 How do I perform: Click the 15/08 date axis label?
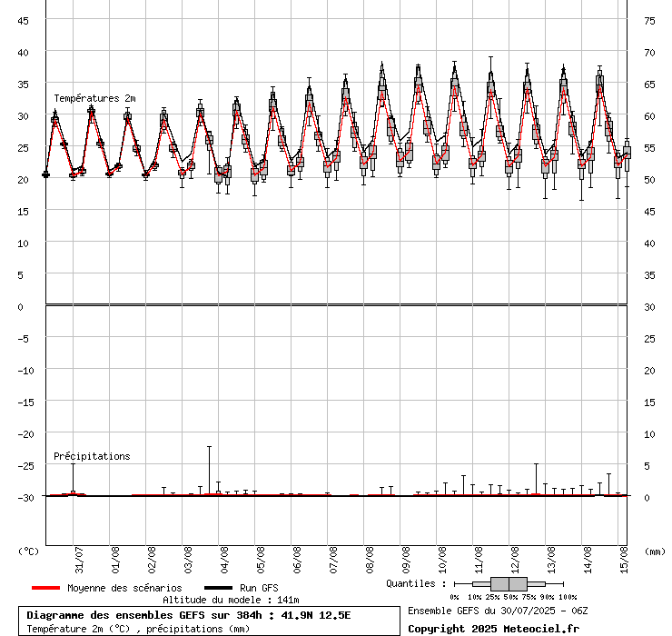click(x=625, y=560)
